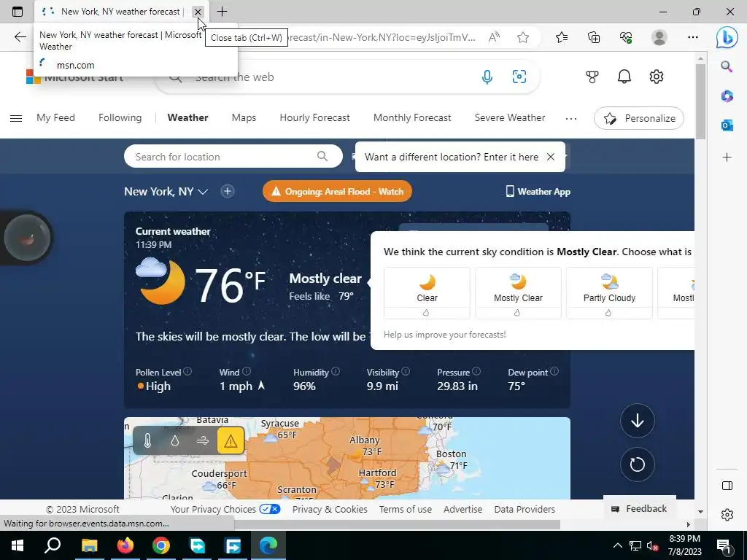Viewport: 747px width, 560px height.
Task: Open the Hourly Forecast tab
Action: click(315, 117)
